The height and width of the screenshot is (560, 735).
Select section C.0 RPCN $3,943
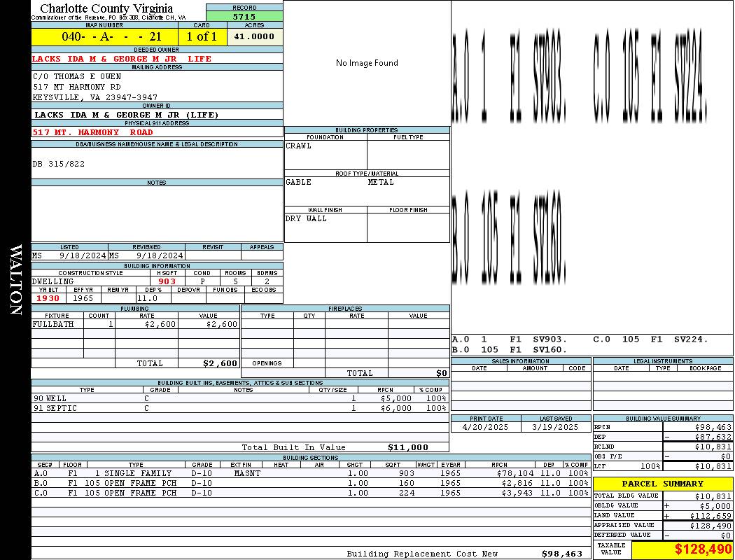pyautogui.click(x=517, y=493)
